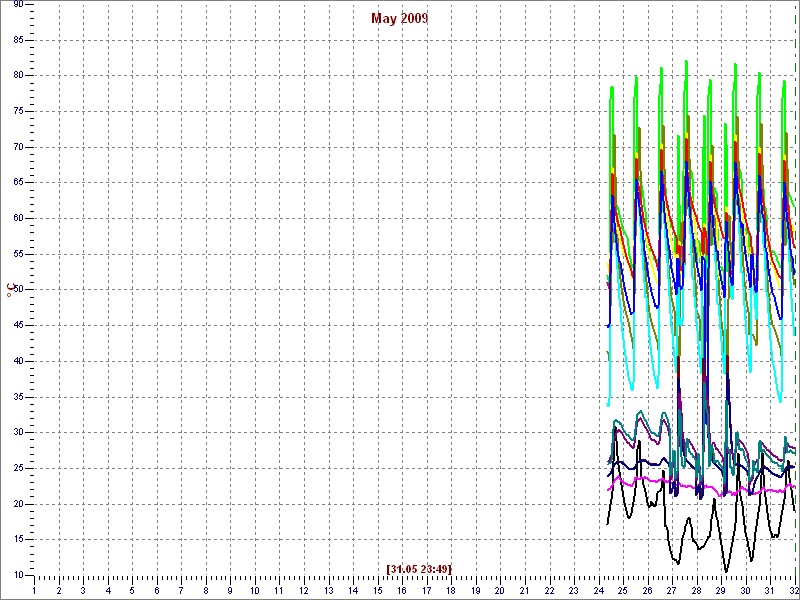800x600 pixels.
Task: Click the x-axis day label 24
Action: coord(597,591)
